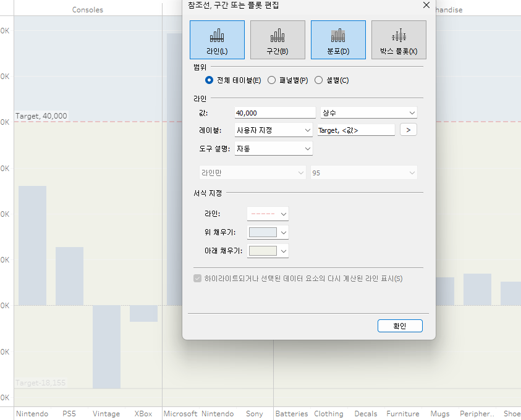Click the Vintage axis label
Screen dimensions: 521x420
[x=106, y=414]
